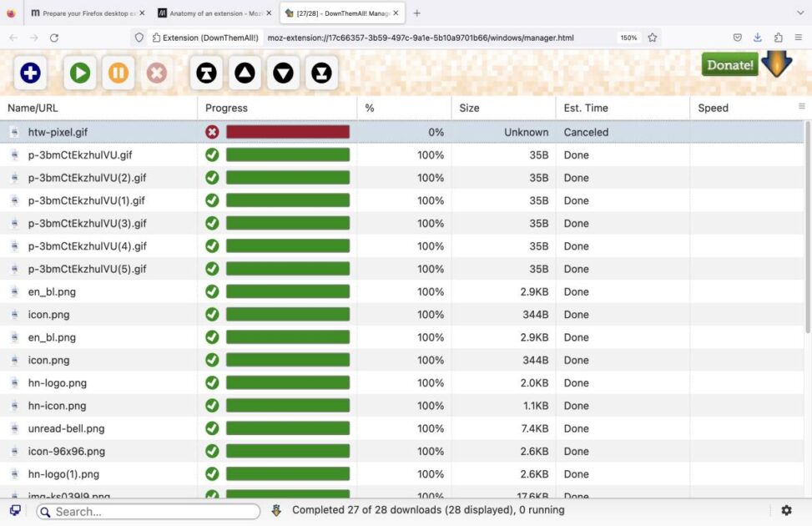
Task: Open the manager settings gear
Action: 785,509
